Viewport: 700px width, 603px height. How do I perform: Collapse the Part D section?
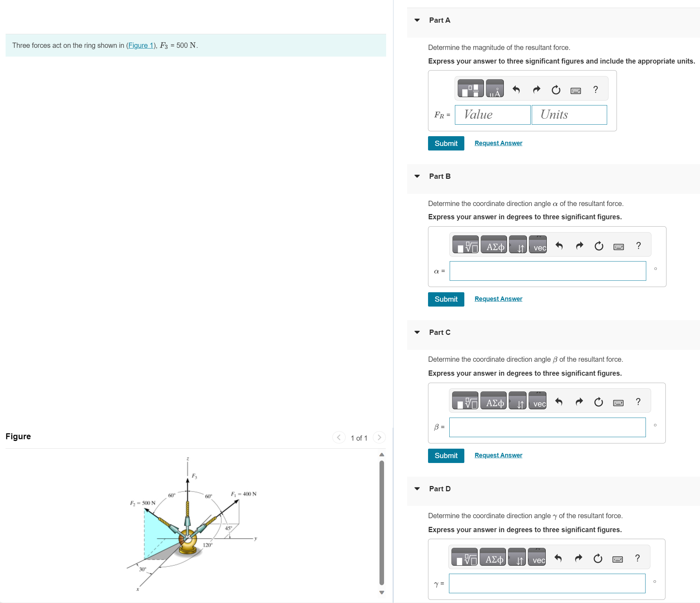[x=417, y=489]
